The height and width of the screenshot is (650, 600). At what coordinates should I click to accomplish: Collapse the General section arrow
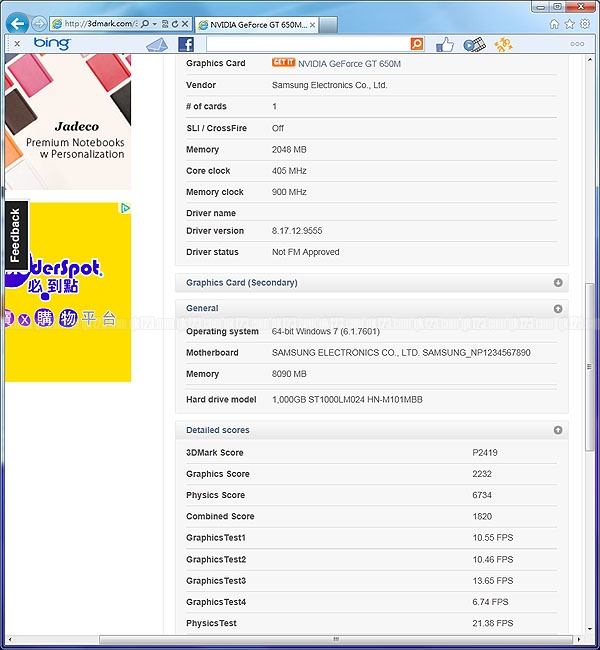[x=558, y=308]
